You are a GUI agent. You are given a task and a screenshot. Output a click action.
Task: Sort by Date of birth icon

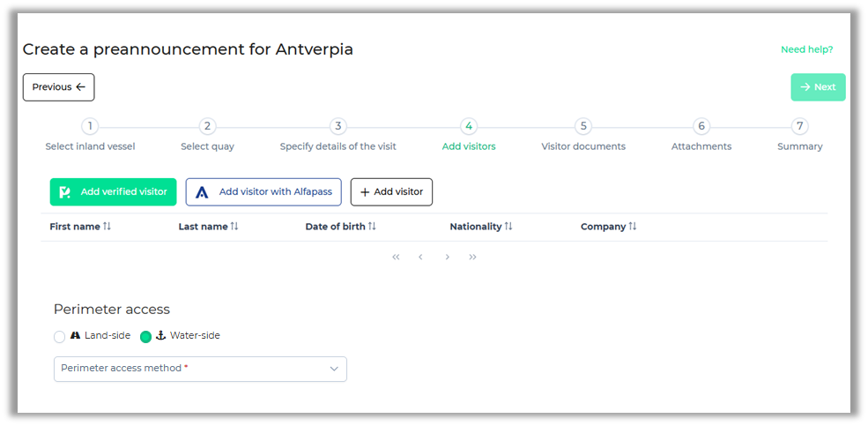(372, 227)
